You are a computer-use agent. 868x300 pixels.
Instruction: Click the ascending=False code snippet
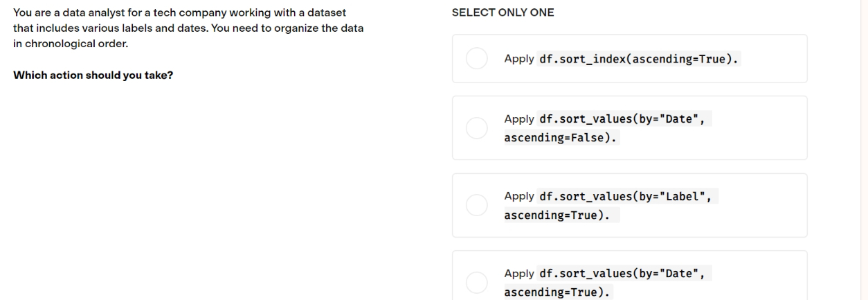[x=561, y=137]
